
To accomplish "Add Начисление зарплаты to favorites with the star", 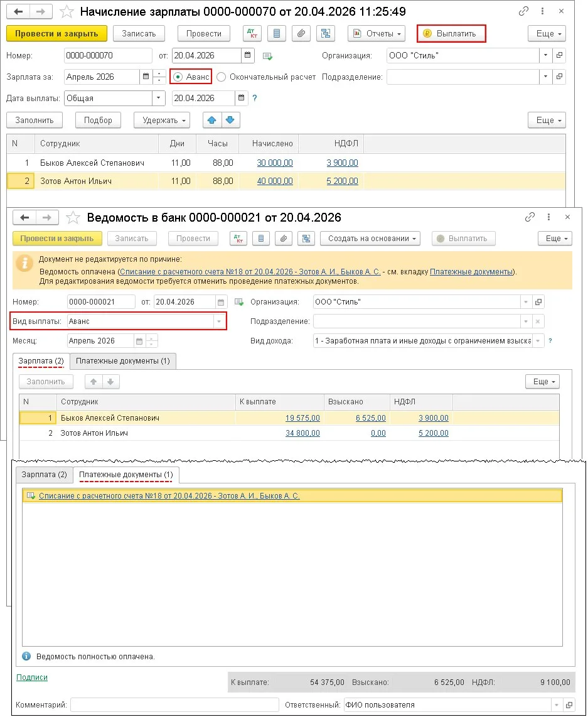I will pos(67,11).
